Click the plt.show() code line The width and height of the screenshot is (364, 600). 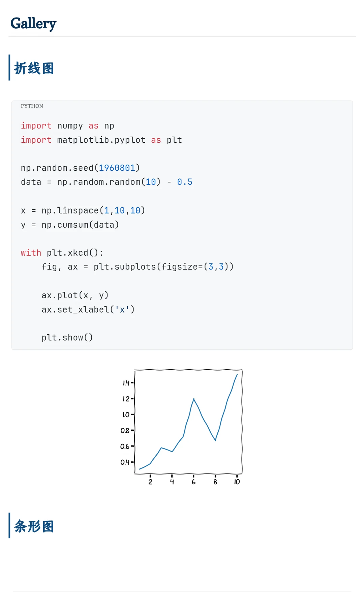point(67,338)
